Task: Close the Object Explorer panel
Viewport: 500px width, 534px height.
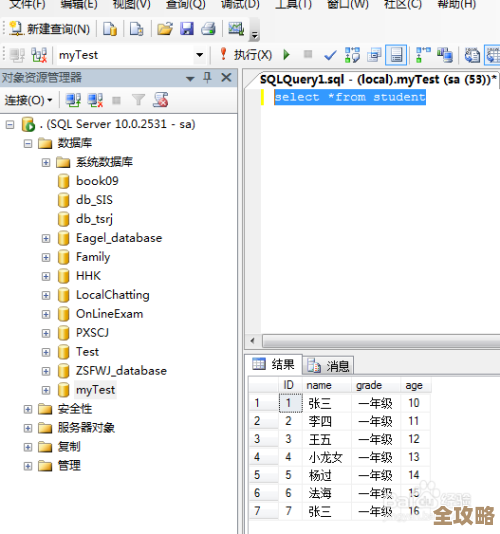Action: point(226,78)
